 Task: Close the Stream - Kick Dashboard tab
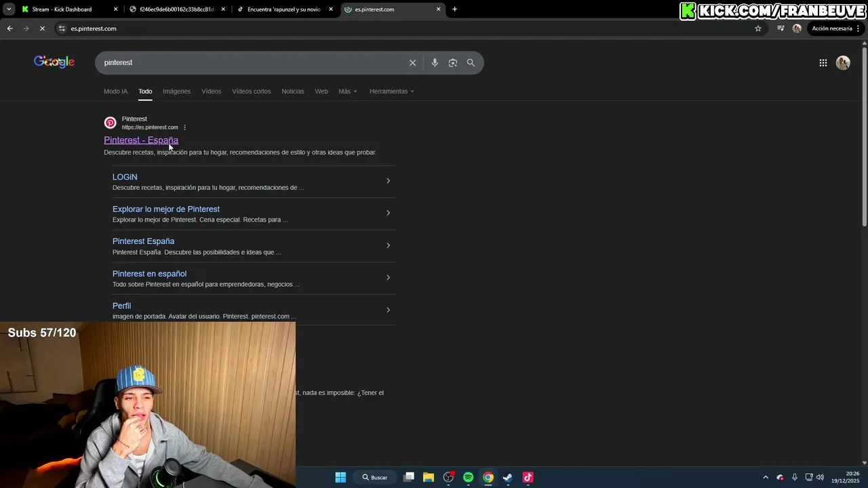(115, 9)
